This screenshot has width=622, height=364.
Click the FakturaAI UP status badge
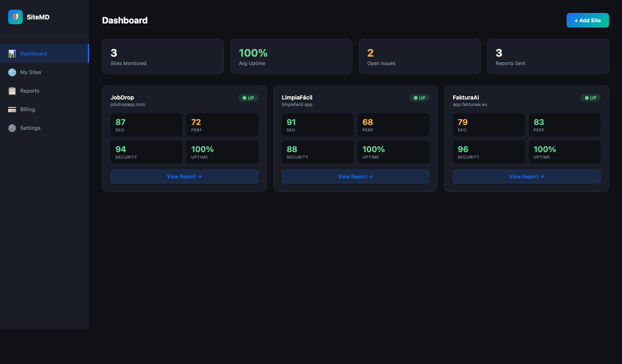pyautogui.click(x=590, y=98)
